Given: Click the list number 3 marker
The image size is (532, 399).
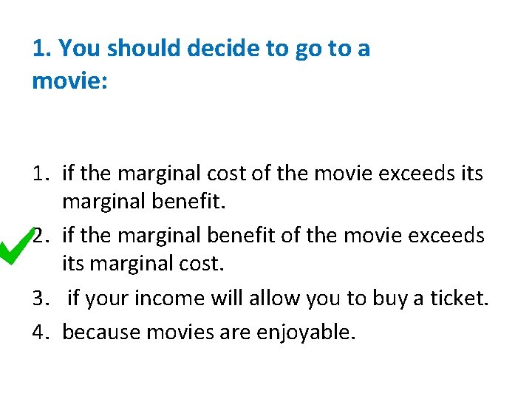Looking at the screenshot, I should [x=40, y=299].
